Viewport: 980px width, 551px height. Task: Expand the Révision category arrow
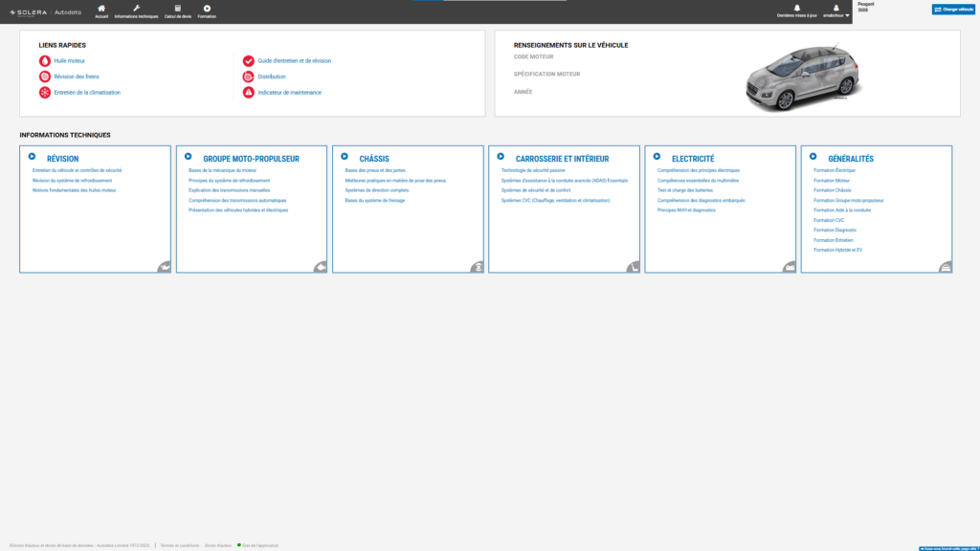tap(32, 157)
